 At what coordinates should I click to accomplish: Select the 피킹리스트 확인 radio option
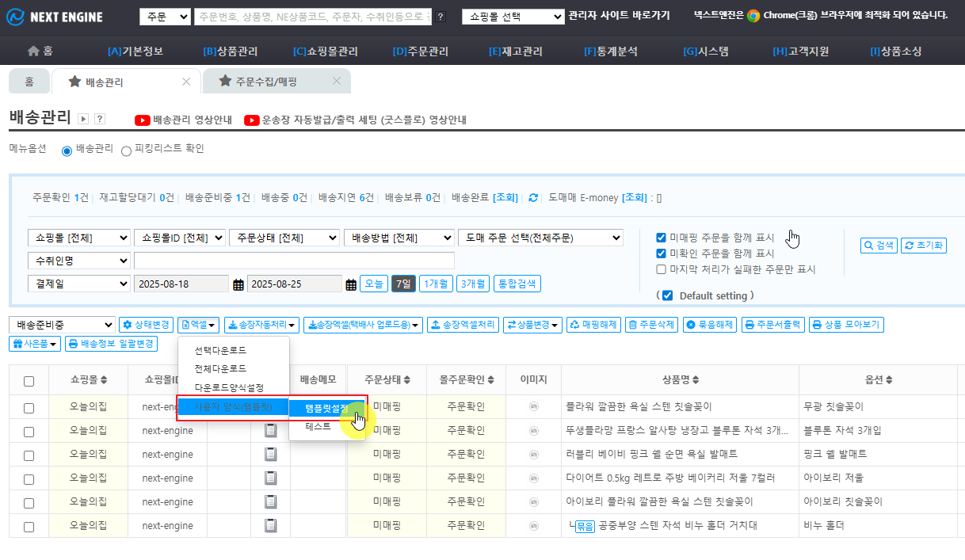(126, 150)
